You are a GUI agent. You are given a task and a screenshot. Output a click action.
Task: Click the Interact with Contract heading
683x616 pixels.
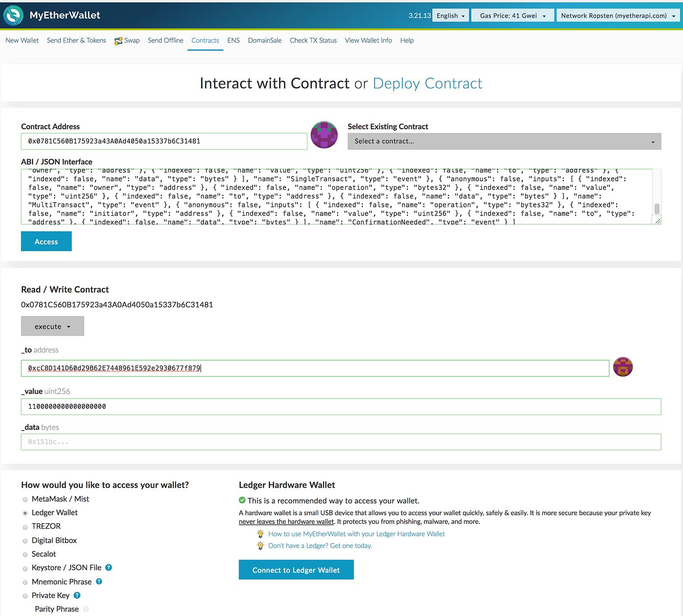click(x=275, y=83)
